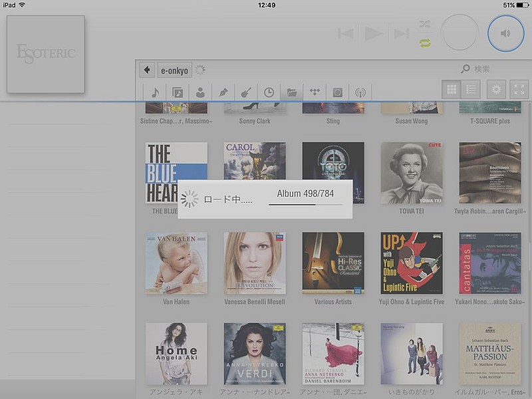Open the Anna Netrebko Verdi album
The width and height of the screenshot is (532, 399).
pyautogui.click(x=255, y=354)
